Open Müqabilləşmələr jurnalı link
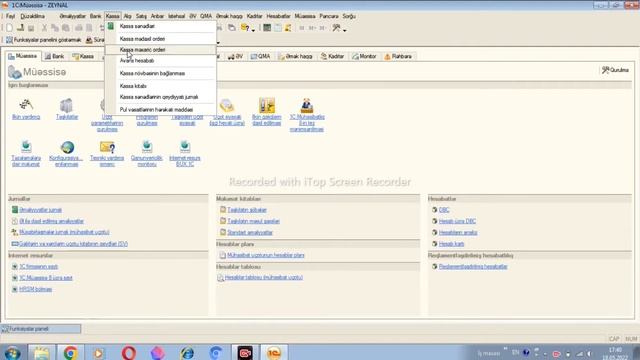 pos(64,232)
